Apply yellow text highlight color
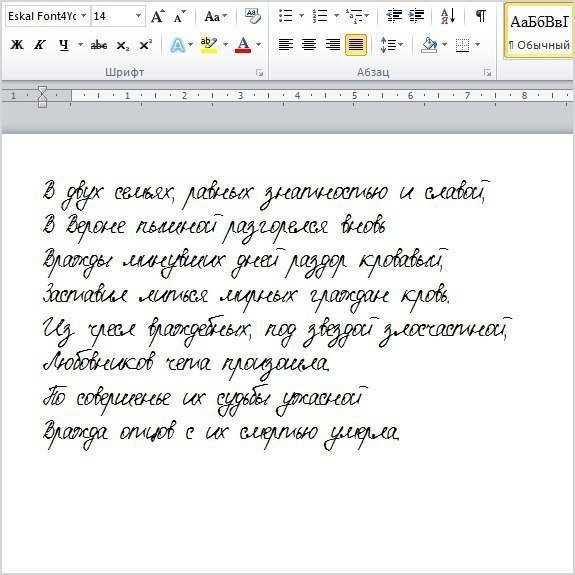Image resolution: width=575 pixels, height=575 pixels. pyautogui.click(x=209, y=45)
